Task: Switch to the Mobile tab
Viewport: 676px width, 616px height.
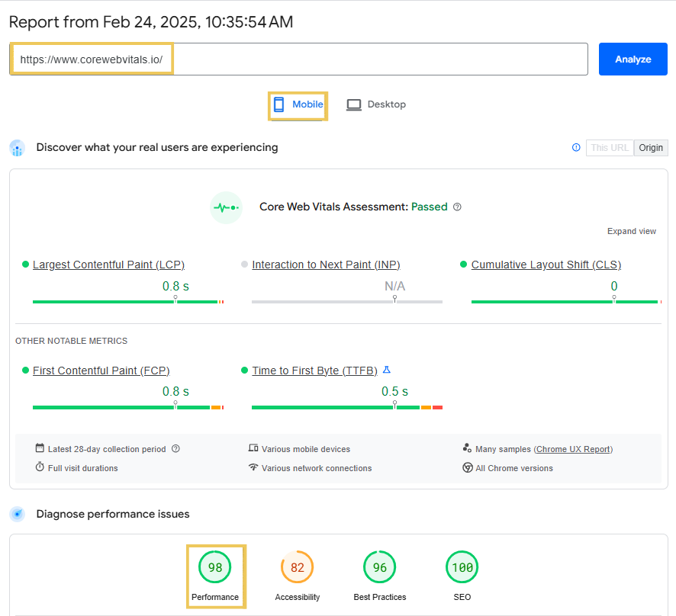Action: (x=298, y=104)
